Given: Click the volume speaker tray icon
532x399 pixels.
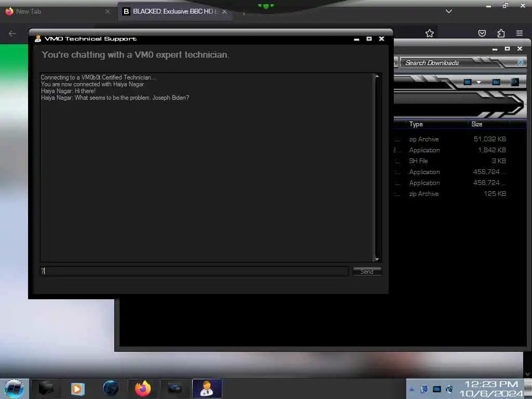Looking at the screenshot, I should click(x=449, y=389).
